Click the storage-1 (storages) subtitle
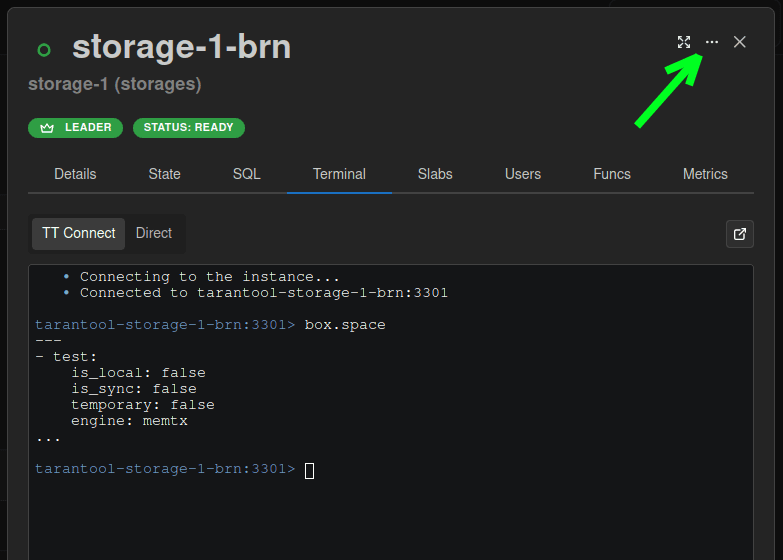783x560 pixels. point(115,84)
